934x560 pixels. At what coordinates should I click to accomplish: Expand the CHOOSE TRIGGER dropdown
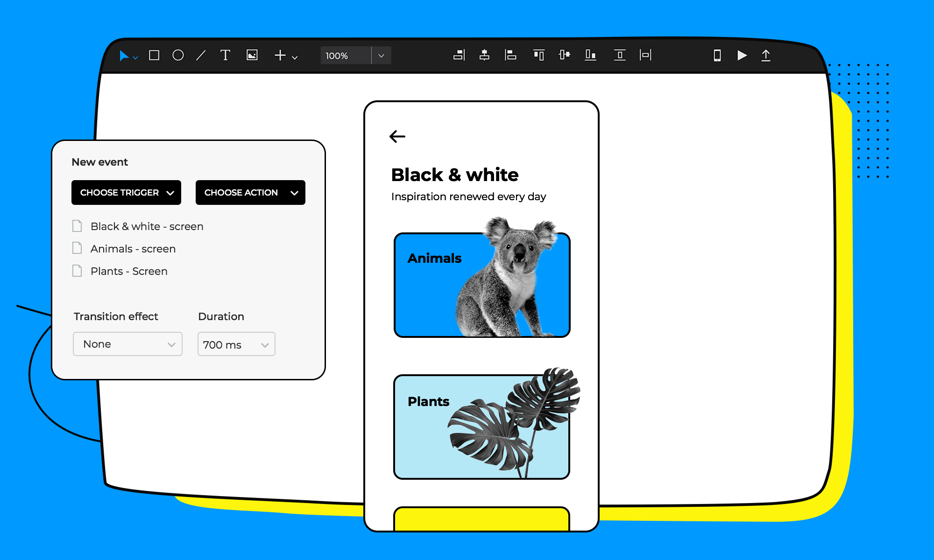[126, 193]
